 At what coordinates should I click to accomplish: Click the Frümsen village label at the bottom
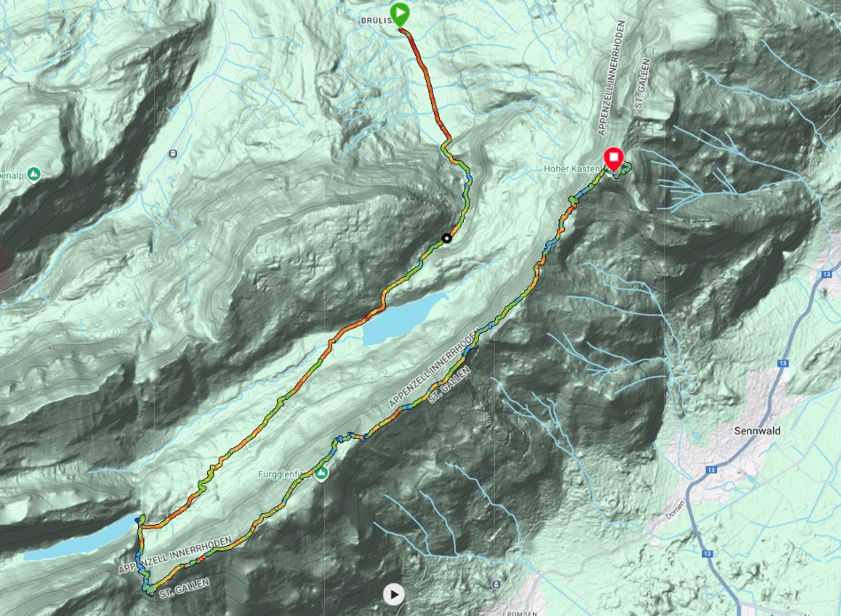tap(521, 612)
